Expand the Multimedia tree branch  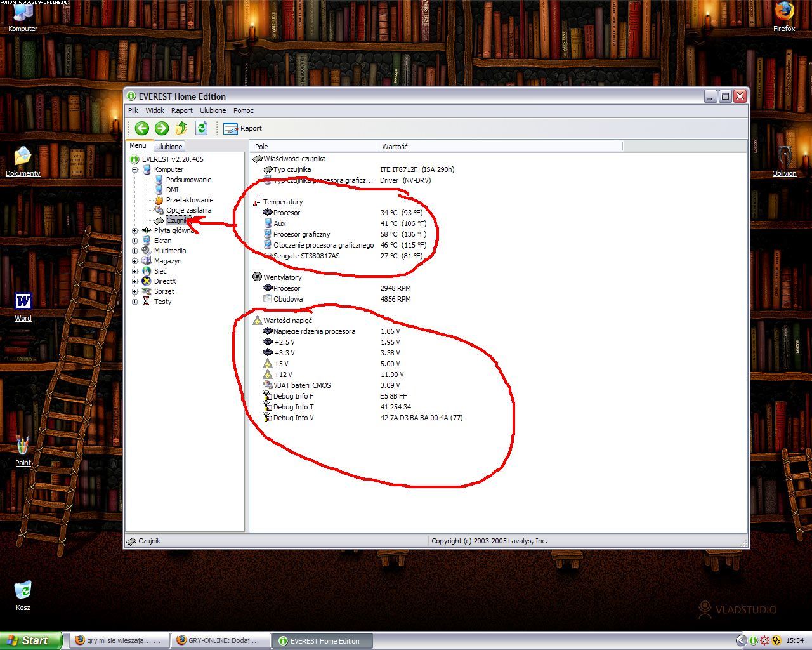point(134,251)
